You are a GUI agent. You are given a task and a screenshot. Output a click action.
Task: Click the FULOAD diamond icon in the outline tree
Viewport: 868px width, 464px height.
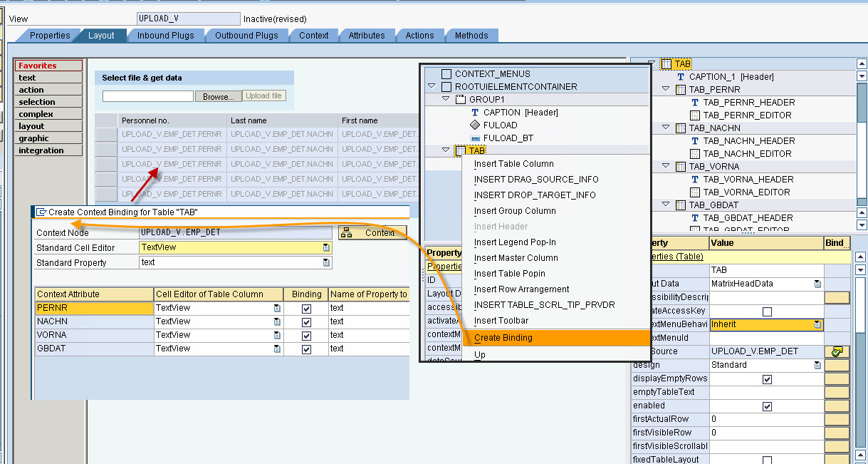(x=475, y=125)
